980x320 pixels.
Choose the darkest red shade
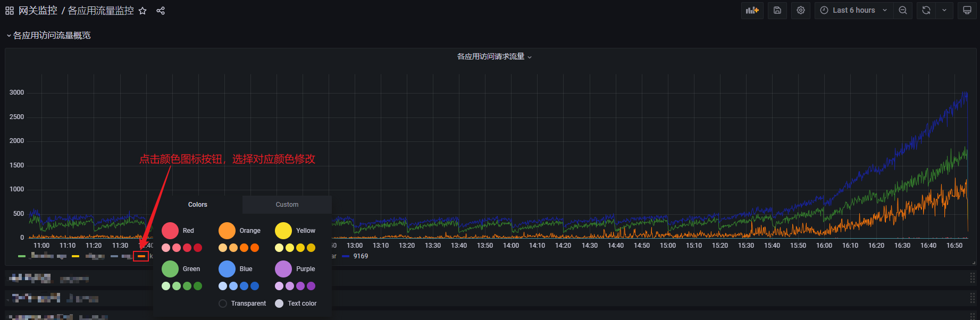point(198,248)
